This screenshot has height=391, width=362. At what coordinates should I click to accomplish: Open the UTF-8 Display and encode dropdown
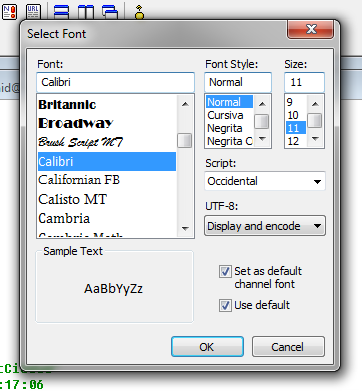coord(265,226)
